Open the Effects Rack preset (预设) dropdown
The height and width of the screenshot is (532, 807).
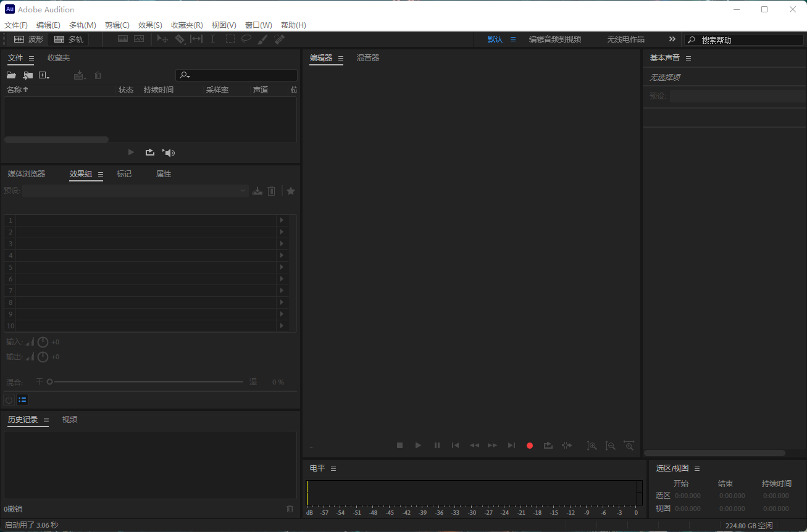136,191
